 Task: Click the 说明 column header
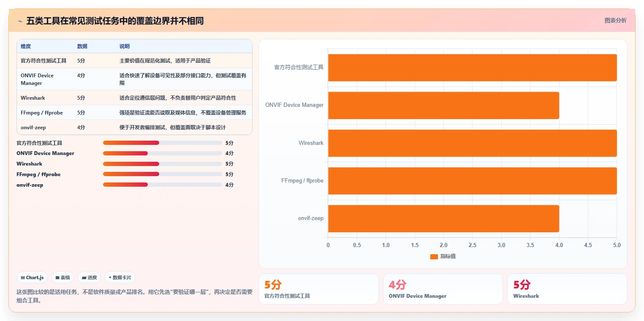point(125,46)
